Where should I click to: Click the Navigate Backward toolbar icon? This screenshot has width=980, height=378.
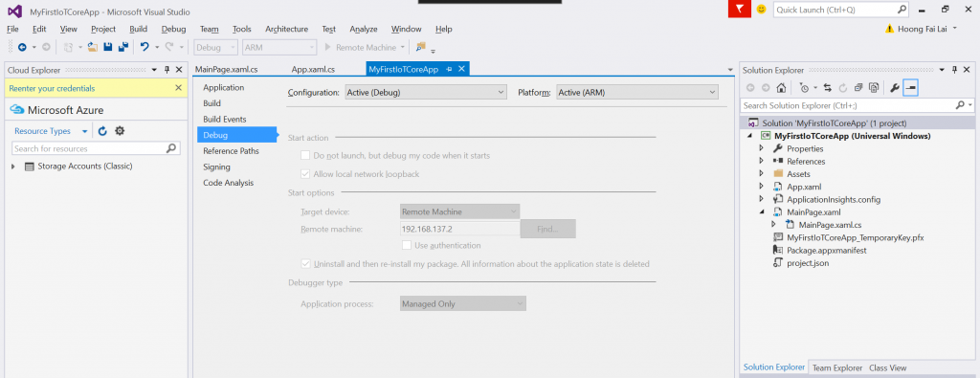click(x=22, y=47)
